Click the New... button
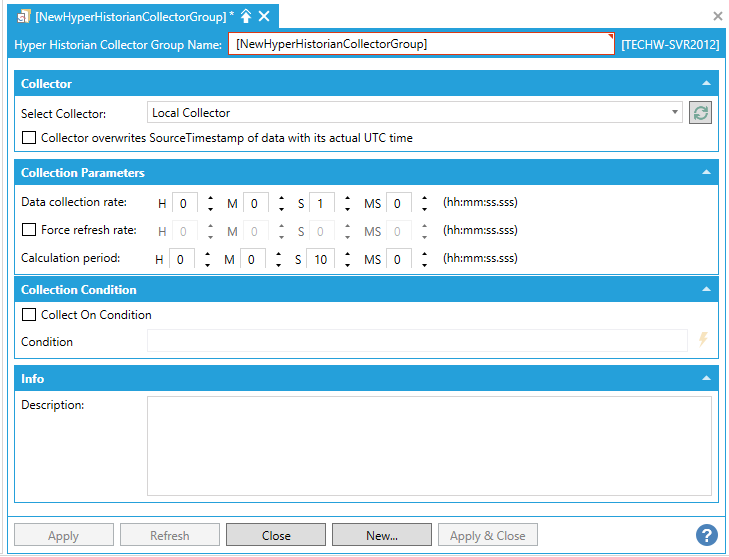 (381, 535)
